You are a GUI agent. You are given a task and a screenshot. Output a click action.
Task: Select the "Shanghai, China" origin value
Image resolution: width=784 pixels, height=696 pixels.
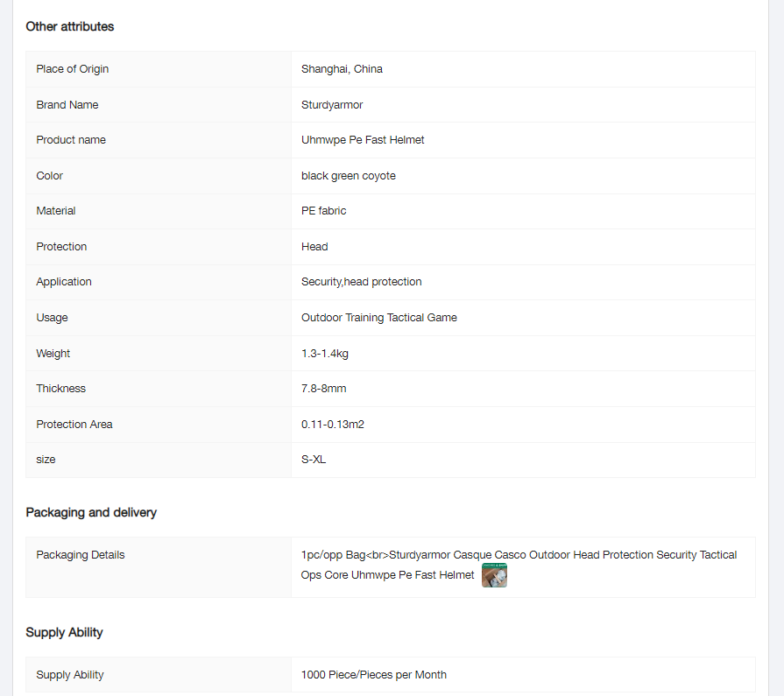pos(342,69)
